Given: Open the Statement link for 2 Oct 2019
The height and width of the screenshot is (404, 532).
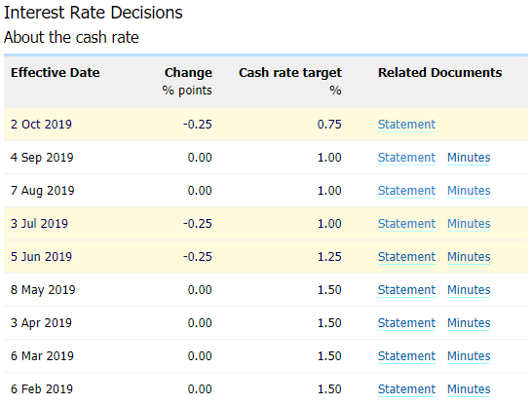Looking at the screenshot, I should 406,125.
